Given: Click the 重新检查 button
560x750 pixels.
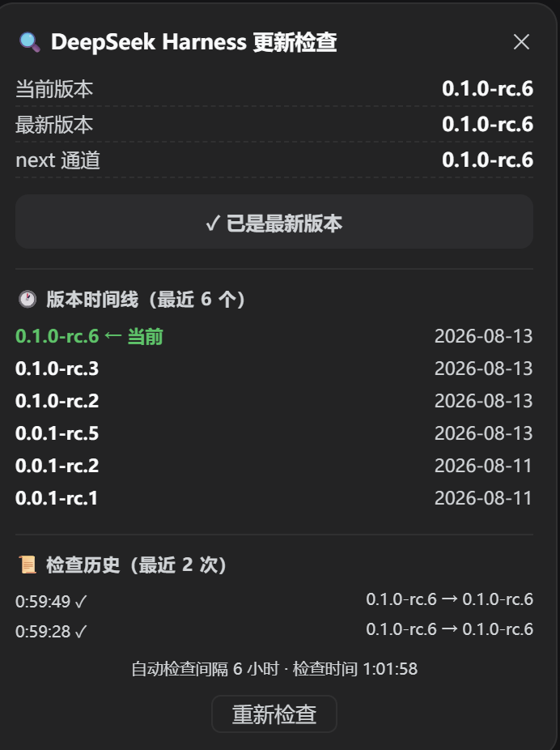Looking at the screenshot, I should tap(274, 714).
